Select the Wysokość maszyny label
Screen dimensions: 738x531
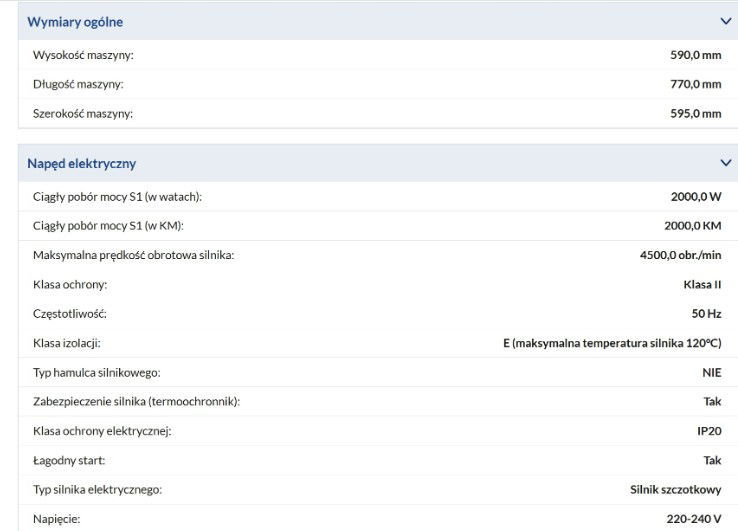83,55
